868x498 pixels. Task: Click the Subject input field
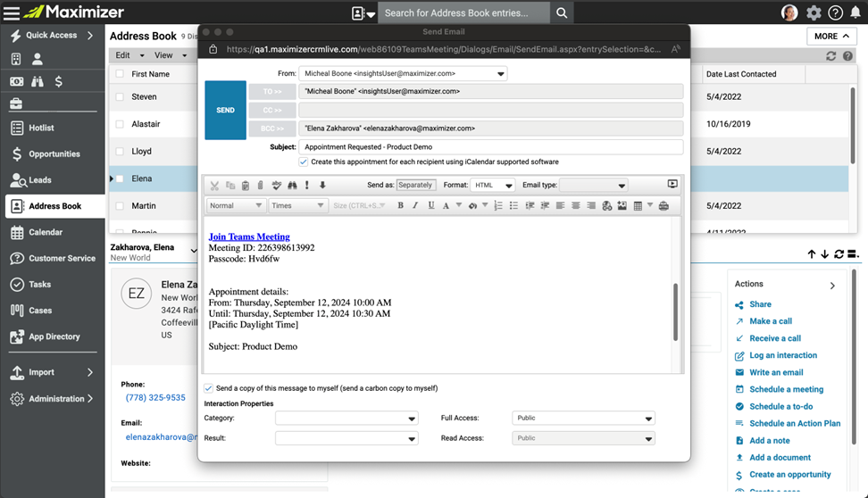tap(491, 147)
